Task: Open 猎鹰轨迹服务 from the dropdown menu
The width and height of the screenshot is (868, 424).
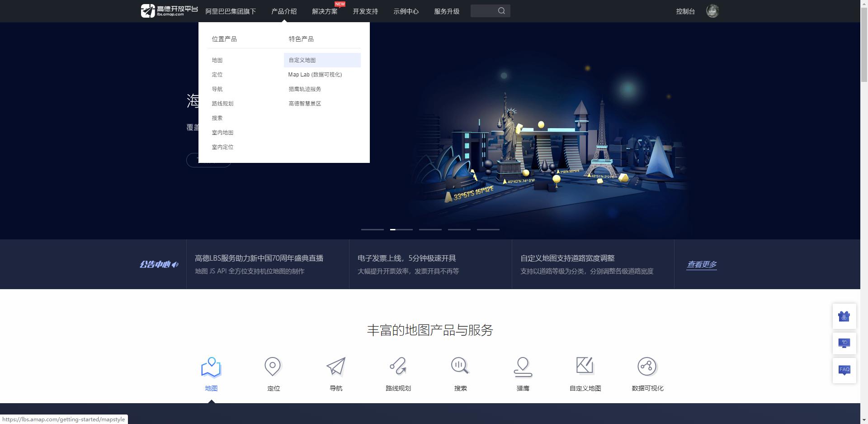Action: coord(305,89)
